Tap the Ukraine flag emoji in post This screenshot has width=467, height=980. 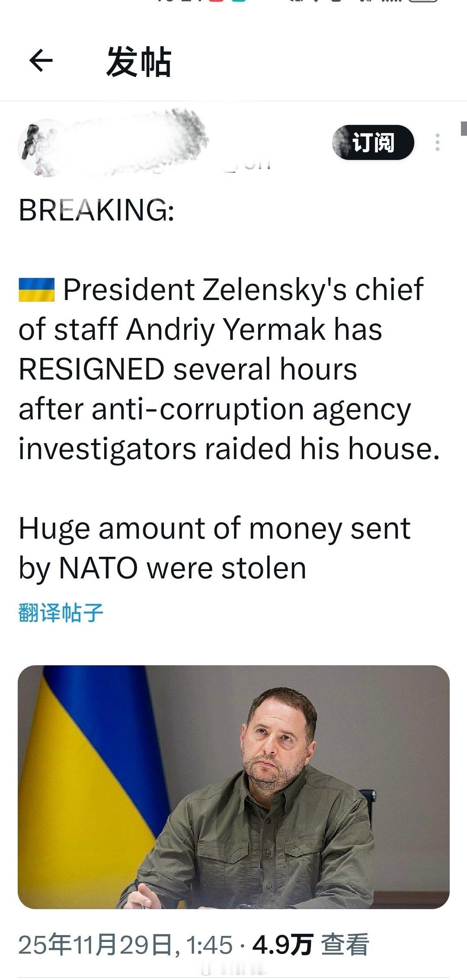click(36, 290)
